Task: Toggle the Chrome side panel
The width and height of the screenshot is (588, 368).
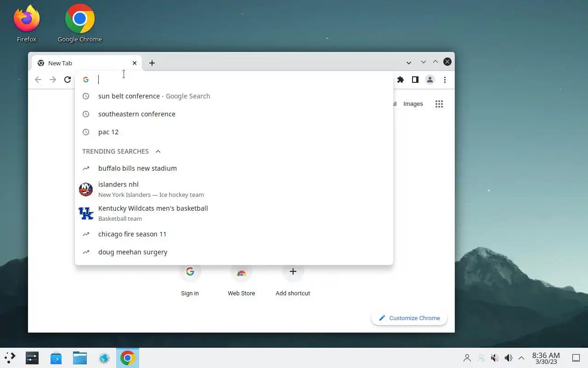Action: [415, 80]
